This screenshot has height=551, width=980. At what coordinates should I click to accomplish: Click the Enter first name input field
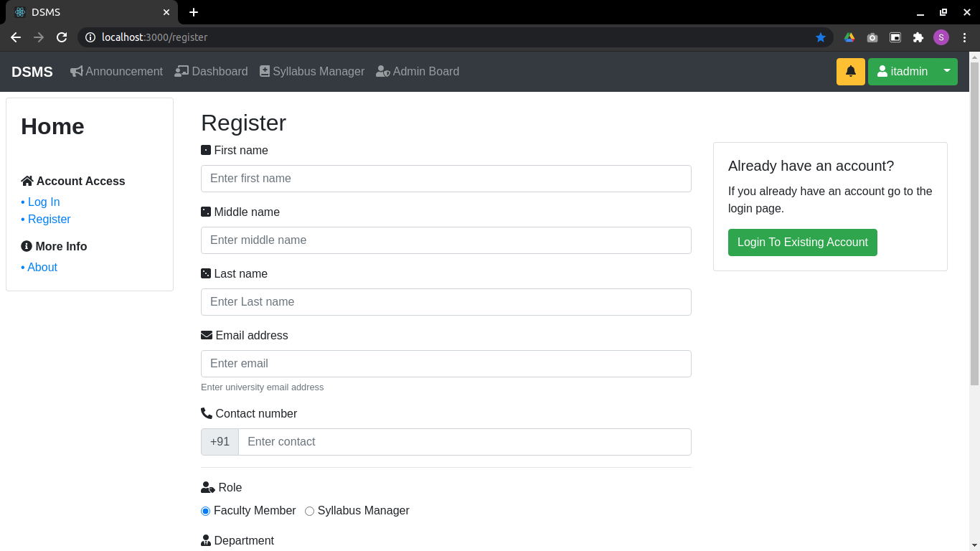446,178
